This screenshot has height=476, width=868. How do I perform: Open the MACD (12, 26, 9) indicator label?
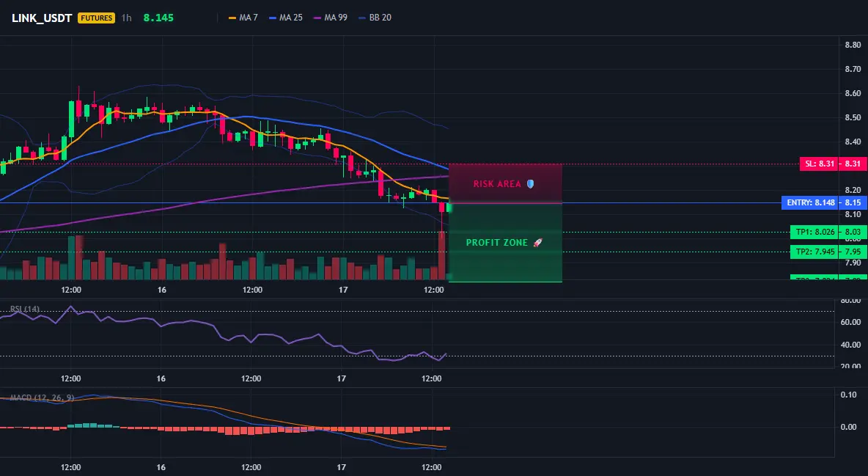tap(42, 398)
